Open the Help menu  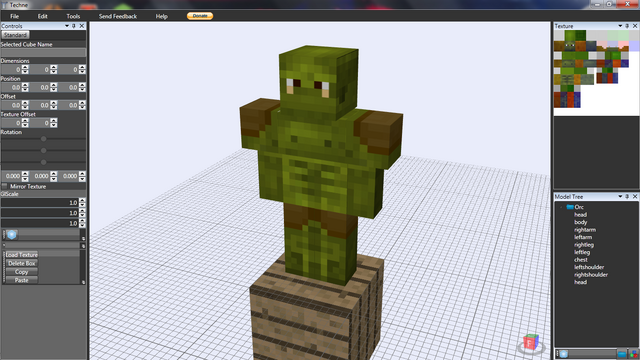pyautogui.click(x=161, y=16)
